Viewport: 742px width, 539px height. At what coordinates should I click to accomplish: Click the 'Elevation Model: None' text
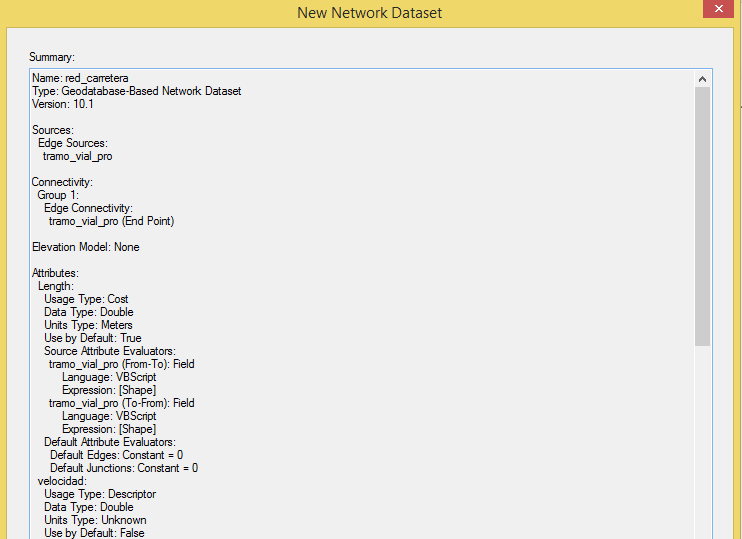[x=85, y=247]
